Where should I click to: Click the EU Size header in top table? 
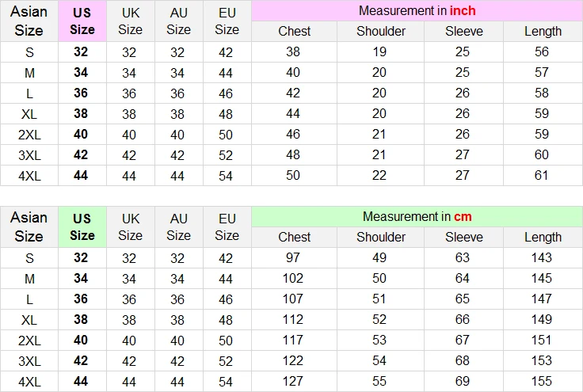[x=227, y=21]
